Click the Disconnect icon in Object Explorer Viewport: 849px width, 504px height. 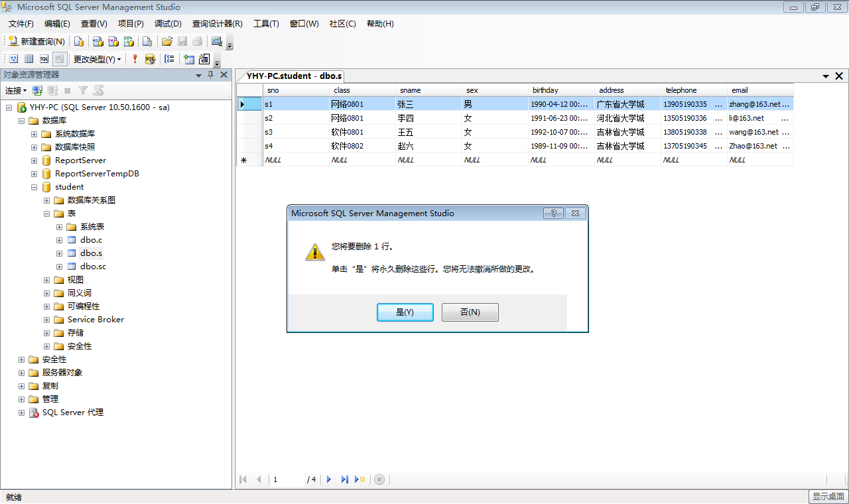(52, 90)
